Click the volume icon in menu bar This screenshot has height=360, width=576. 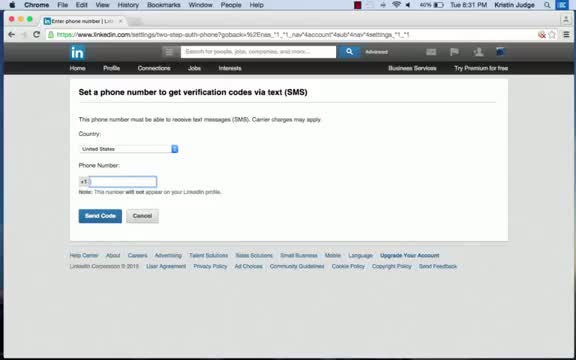pos(408,5)
